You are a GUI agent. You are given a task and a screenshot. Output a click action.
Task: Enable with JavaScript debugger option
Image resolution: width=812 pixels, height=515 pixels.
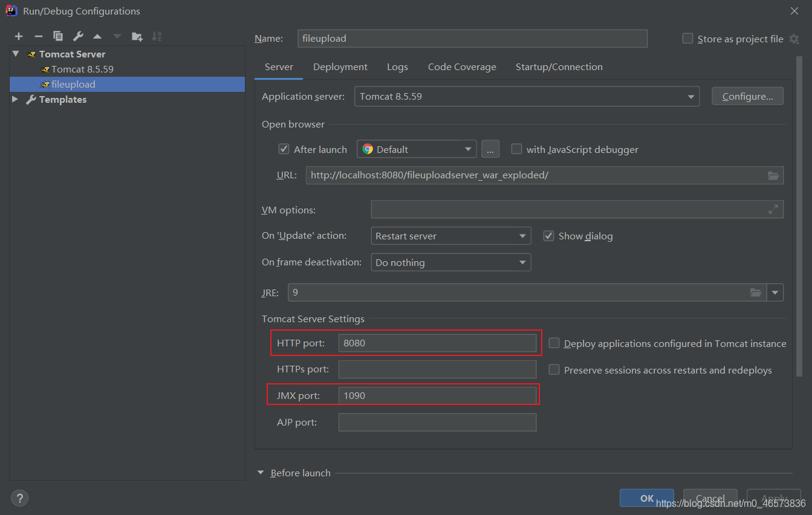click(x=516, y=149)
